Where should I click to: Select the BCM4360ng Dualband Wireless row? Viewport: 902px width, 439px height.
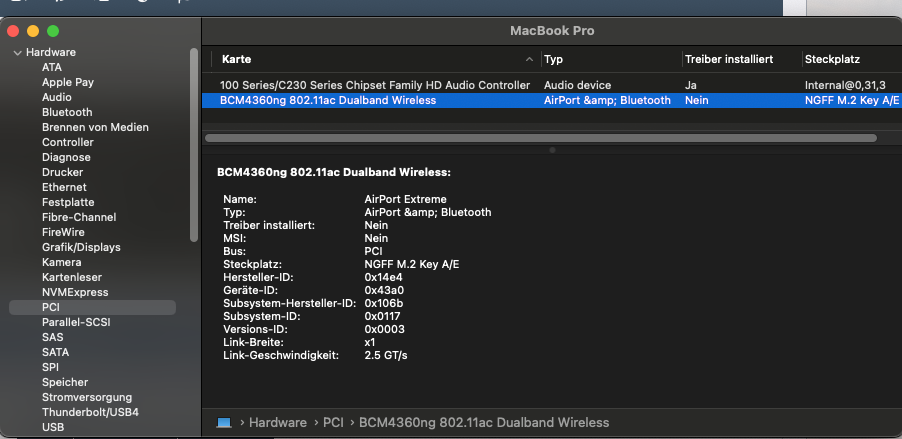pos(328,100)
